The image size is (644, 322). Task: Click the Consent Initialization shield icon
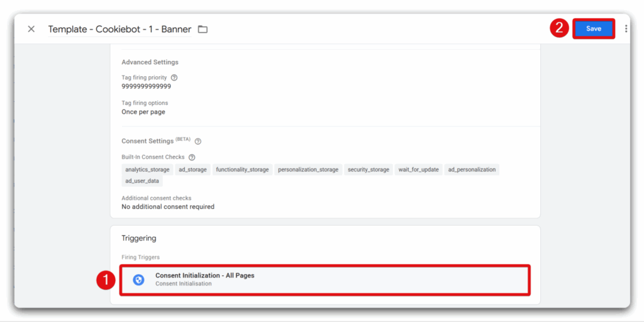click(139, 280)
